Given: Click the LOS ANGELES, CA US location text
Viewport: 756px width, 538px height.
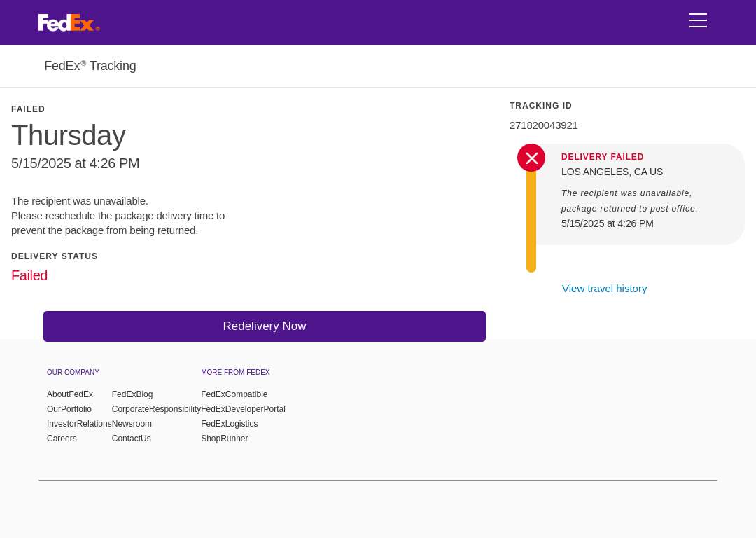Looking at the screenshot, I should click(x=612, y=172).
